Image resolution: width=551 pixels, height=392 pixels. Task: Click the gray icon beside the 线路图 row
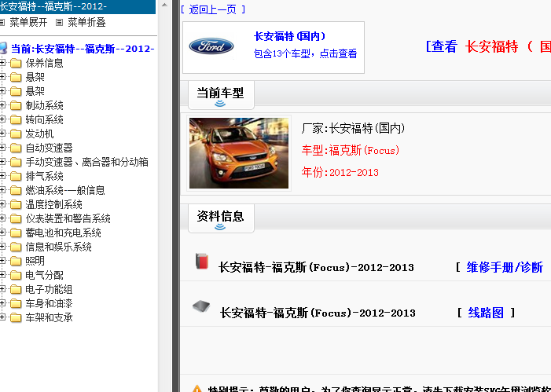[201, 306]
